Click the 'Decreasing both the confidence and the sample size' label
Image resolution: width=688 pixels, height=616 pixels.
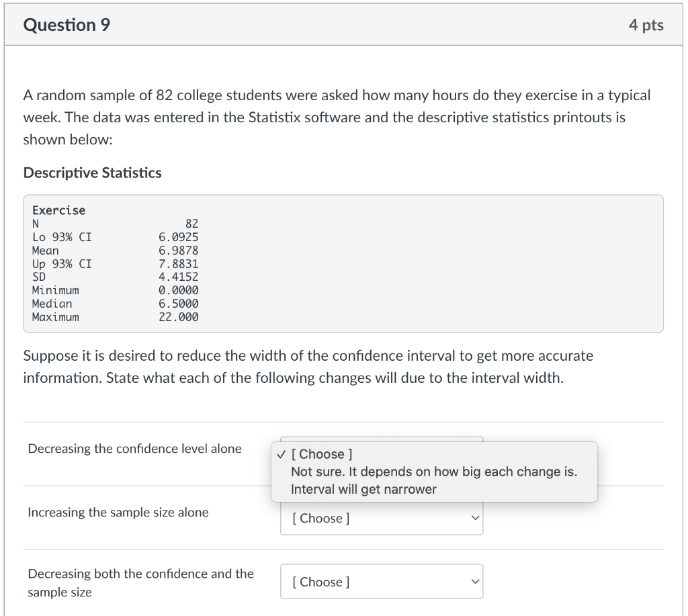click(140, 582)
